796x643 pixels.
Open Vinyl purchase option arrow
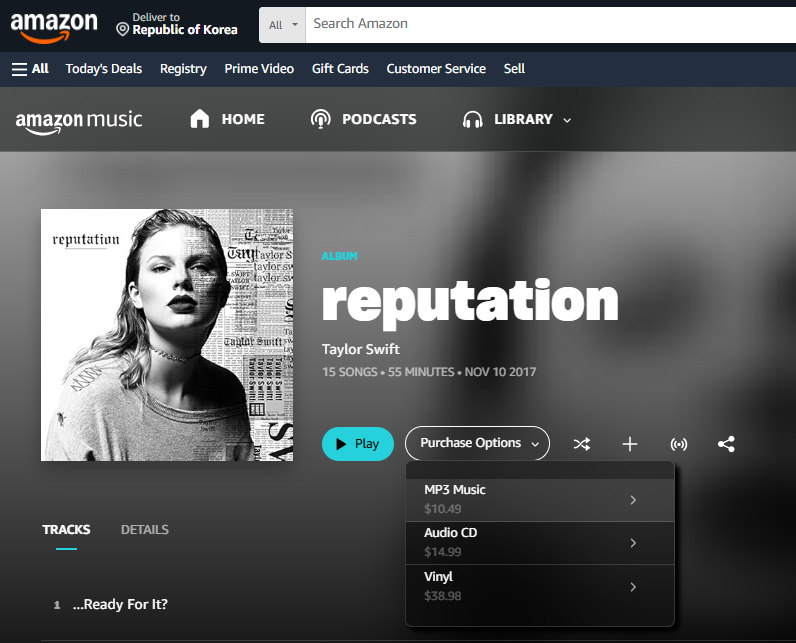point(633,587)
